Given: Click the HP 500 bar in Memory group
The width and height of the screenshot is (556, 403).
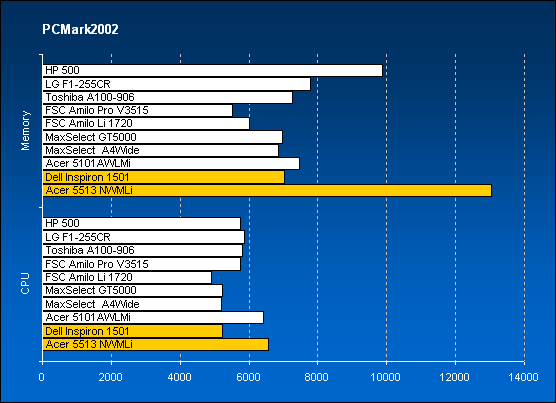Looking at the screenshot, I should (x=213, y=70).
